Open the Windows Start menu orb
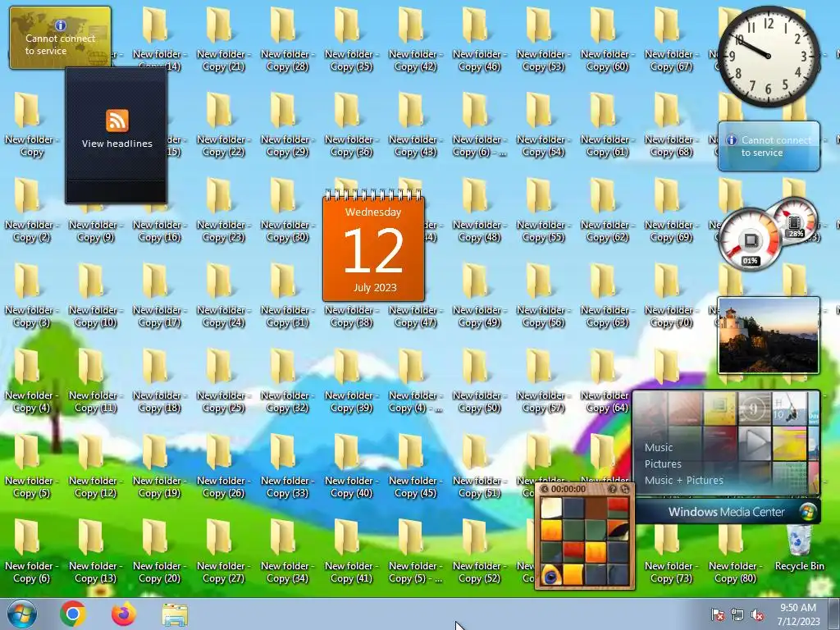The height and width of the screenshot is (630, 840). click(22, 614)
